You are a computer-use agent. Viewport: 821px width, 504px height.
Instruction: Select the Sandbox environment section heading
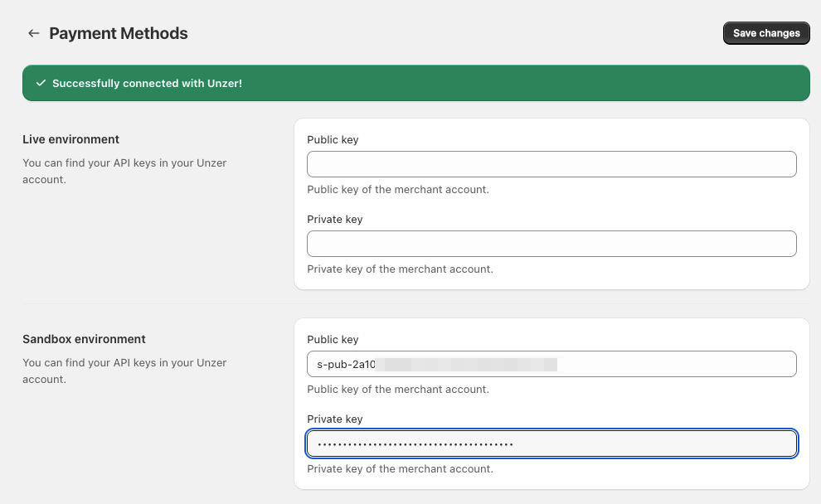[x=84, y=339]
